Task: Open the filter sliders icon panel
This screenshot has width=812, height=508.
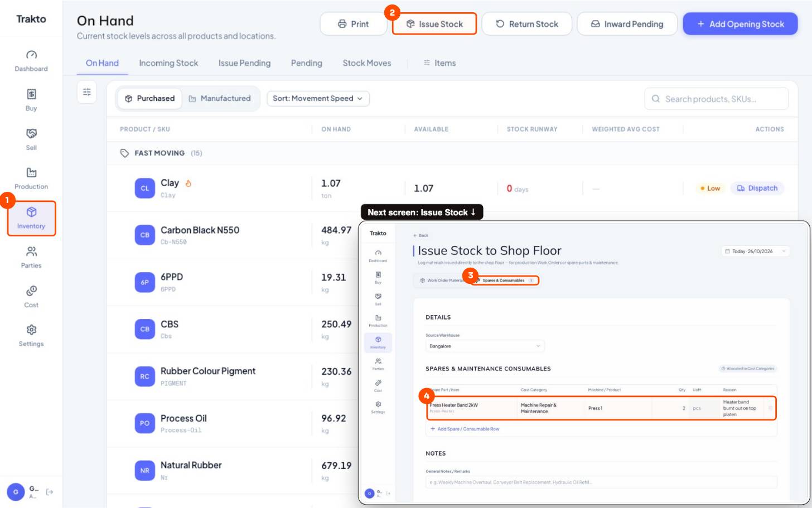Action: 87,92
